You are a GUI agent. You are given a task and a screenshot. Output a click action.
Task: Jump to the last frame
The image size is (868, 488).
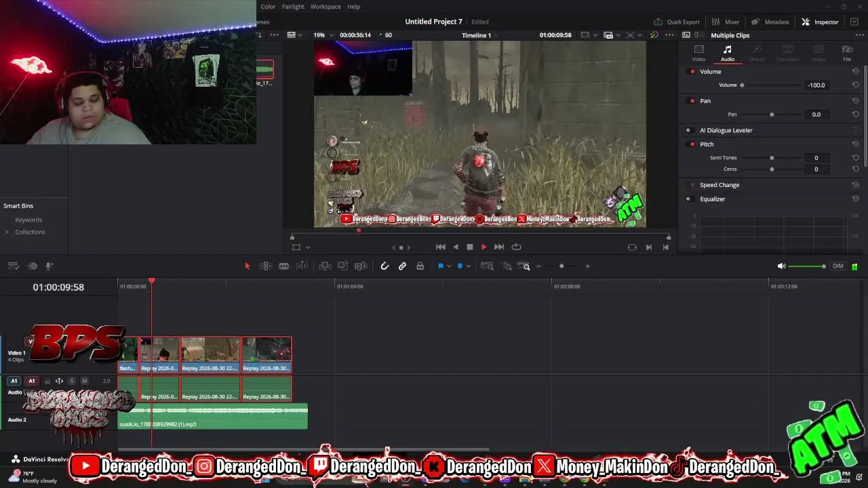[x=499, y=247]
